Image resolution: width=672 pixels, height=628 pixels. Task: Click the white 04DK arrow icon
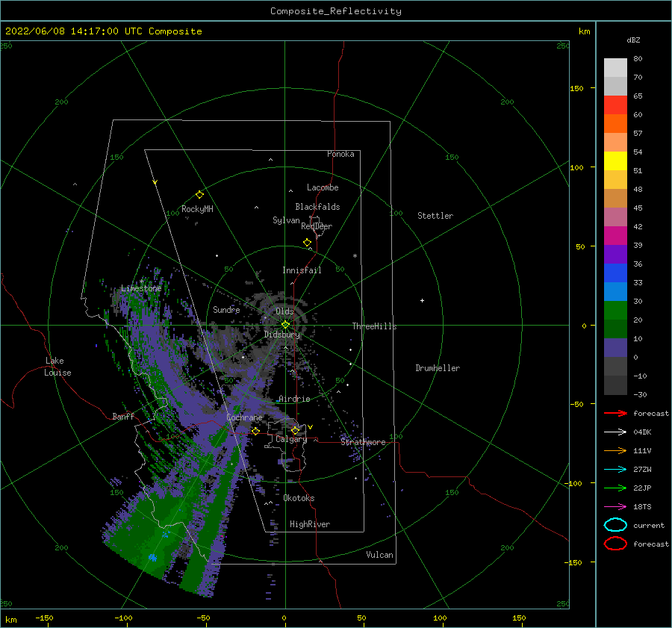tap(615, 432)
